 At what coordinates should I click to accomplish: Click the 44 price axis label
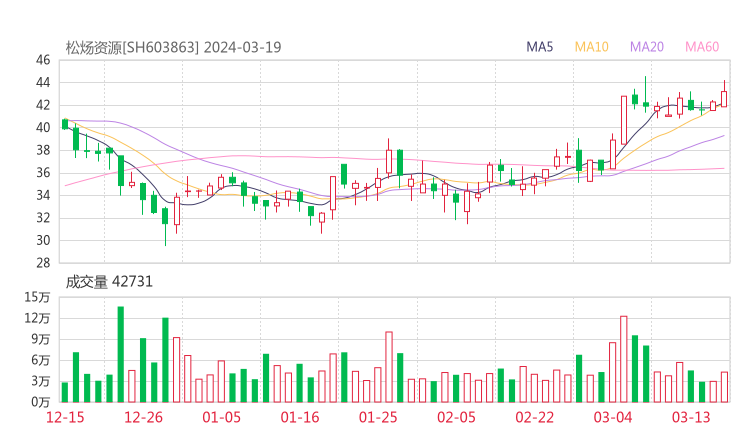pyautogui.click(x=43, y=83)
